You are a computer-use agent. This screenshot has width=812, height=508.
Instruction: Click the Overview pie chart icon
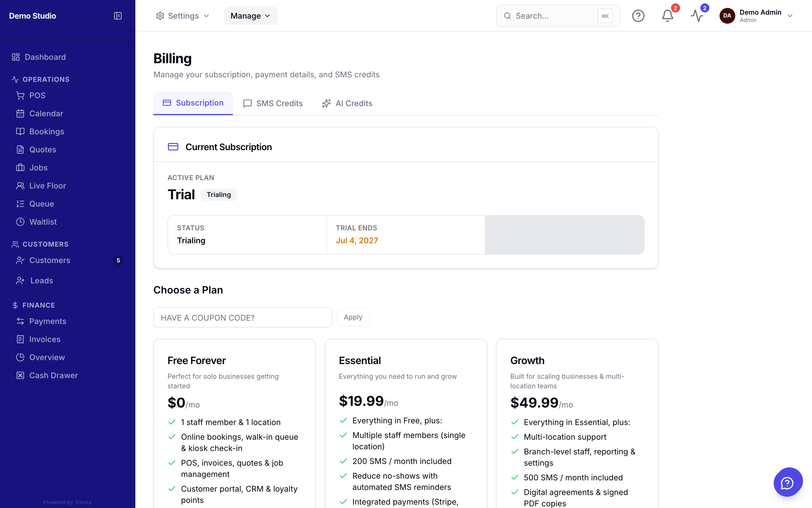[x=20, y=358]
